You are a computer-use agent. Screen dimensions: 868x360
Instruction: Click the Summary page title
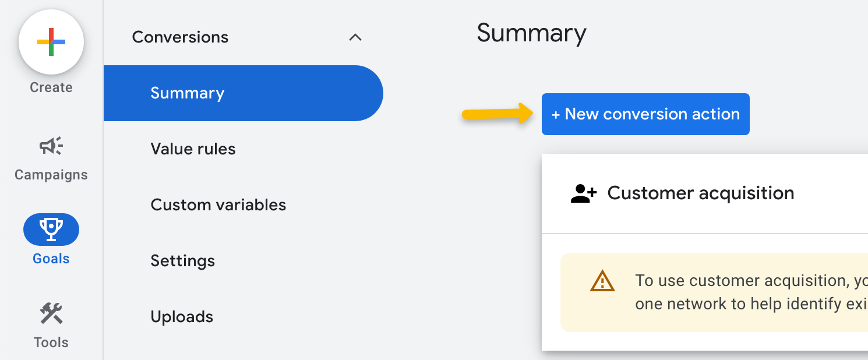click(531, 34)
